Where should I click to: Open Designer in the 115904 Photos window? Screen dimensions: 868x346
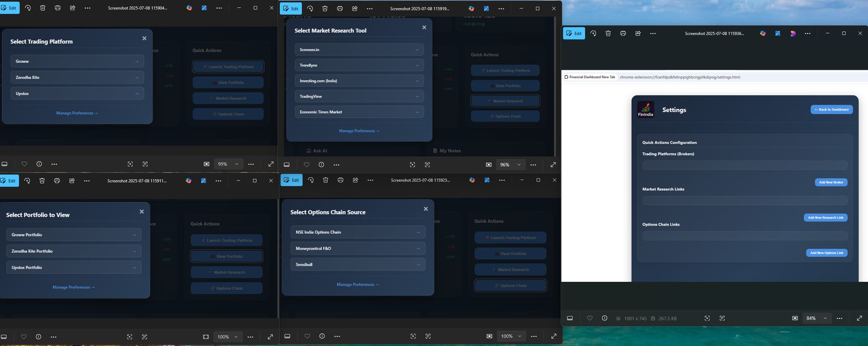tap(204, 8)
